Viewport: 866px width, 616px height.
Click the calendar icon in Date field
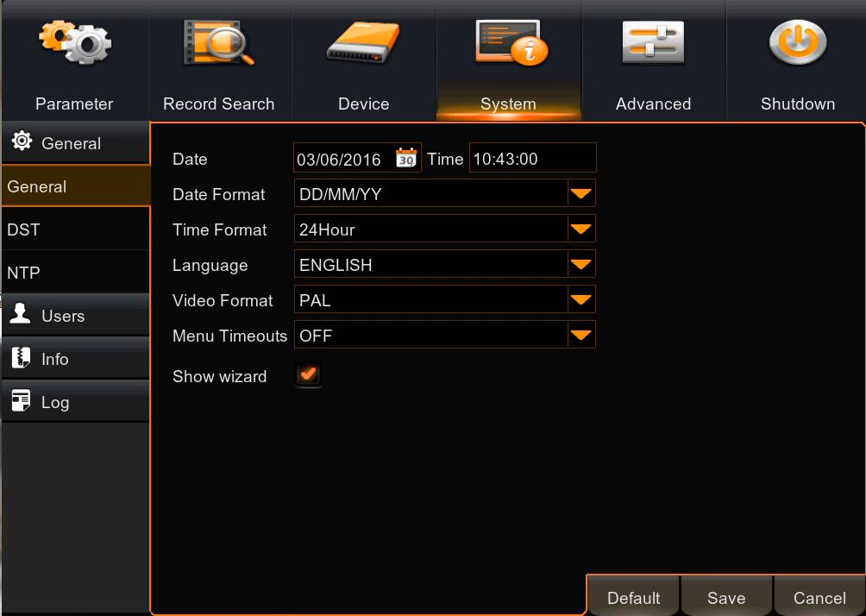click(x=406, y=158)
